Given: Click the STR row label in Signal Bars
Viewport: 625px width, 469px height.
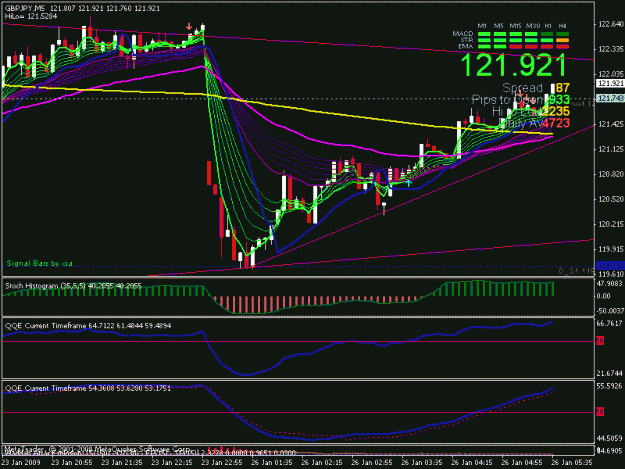Looking at the screenshot, I should 467,40.
